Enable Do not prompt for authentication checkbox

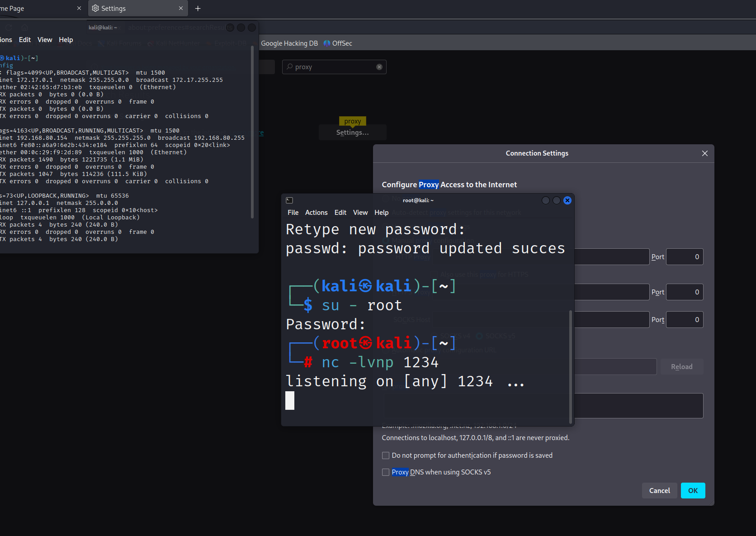click(386, 455)
